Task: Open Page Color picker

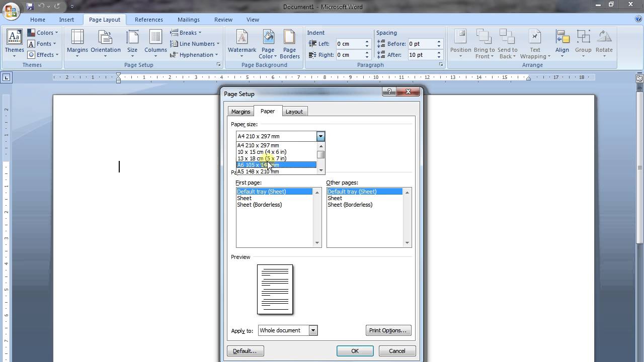Action: 268,43
